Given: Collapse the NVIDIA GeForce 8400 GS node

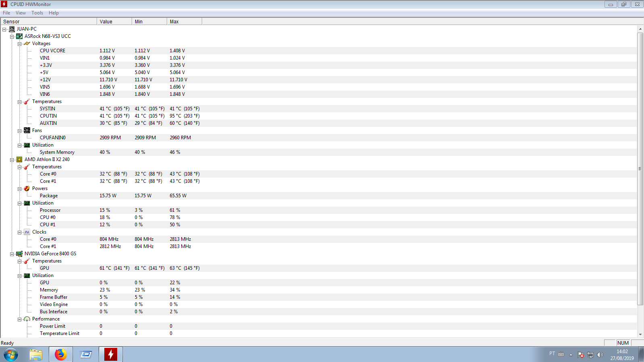Looking at the screenshot, I should [x=12, y=254].
